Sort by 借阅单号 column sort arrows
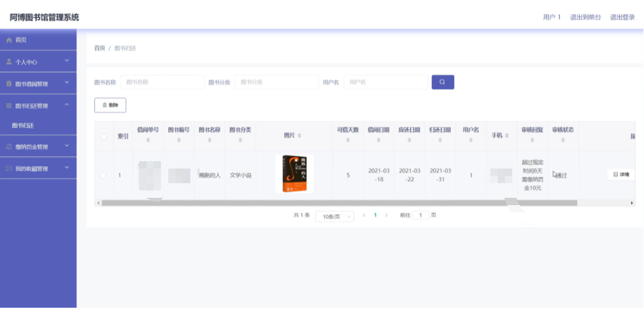 [148, 140]
